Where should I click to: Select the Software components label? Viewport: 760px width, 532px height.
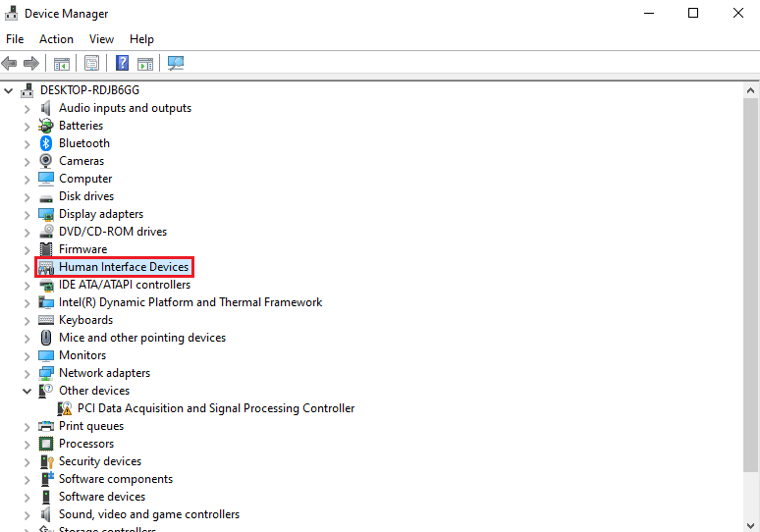116,479
